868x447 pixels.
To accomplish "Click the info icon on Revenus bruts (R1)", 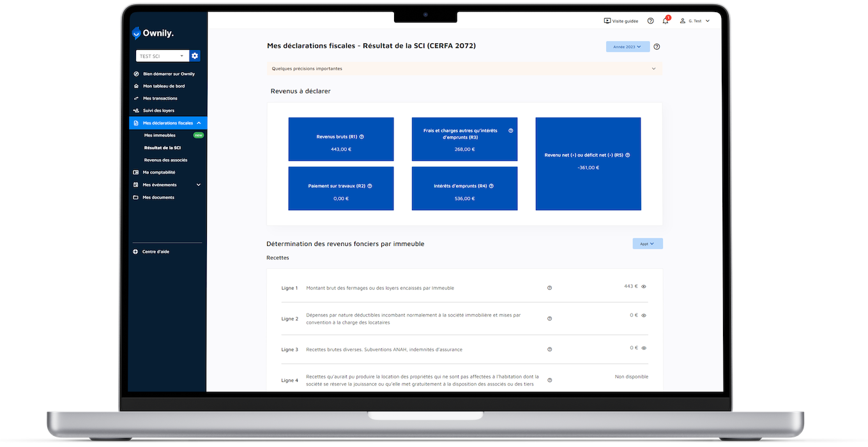I will pyautogui.click(x=362, y=137).
